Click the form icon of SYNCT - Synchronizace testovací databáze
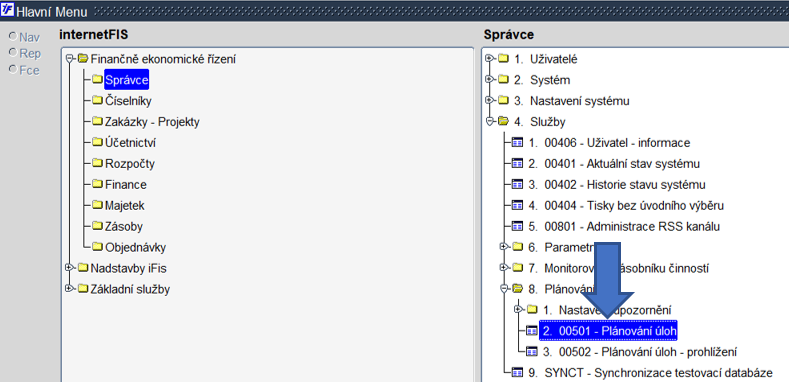This screenshot has height=382, width=789. tap(517, 373)
